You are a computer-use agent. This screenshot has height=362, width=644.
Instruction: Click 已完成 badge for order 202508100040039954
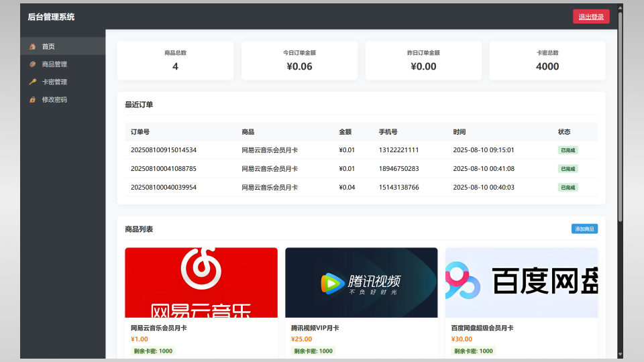coord(568,188)
